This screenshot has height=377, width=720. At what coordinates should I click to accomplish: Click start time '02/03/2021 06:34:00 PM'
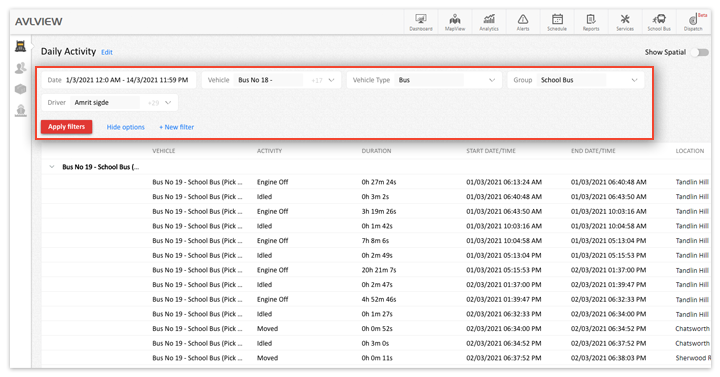click(x=504, y=329)
